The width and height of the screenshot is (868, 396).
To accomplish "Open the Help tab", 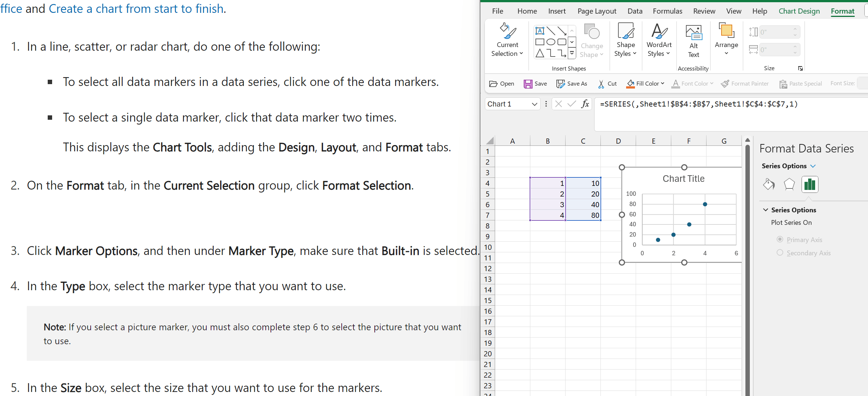I will [x=760, y=11].
